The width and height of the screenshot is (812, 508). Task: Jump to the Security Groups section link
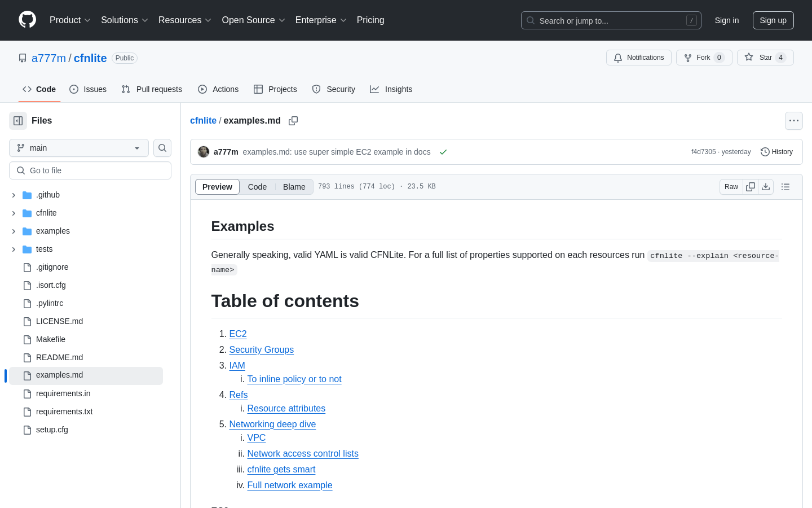click(262, 350)
